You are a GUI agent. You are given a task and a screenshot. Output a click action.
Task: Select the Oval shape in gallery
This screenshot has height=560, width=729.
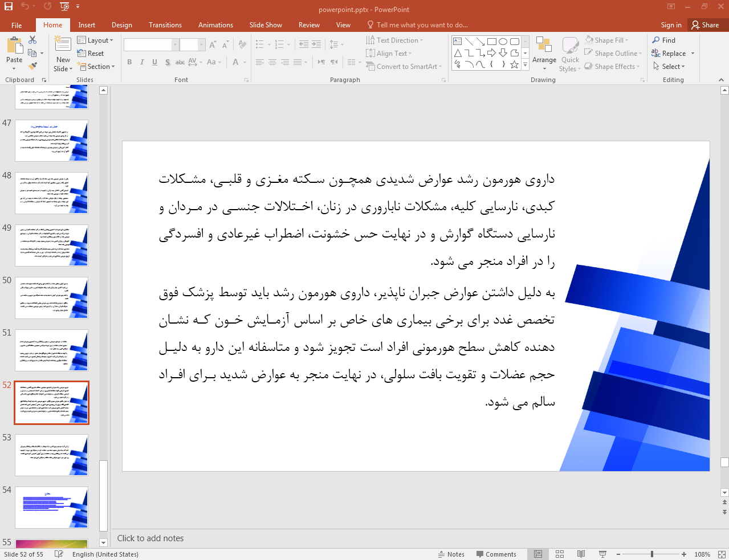click(503, 42)
